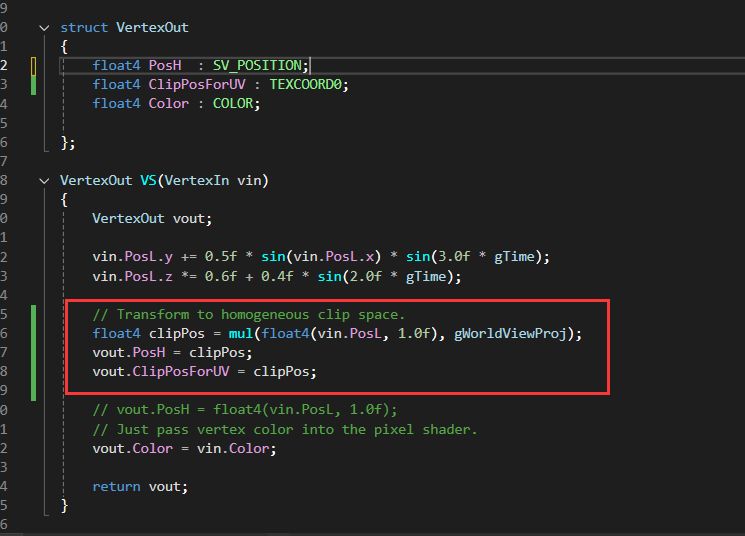Click the 'struct' keyword
Screen dimensions: 745x536
pyautogui.click(x=84, y=28)
